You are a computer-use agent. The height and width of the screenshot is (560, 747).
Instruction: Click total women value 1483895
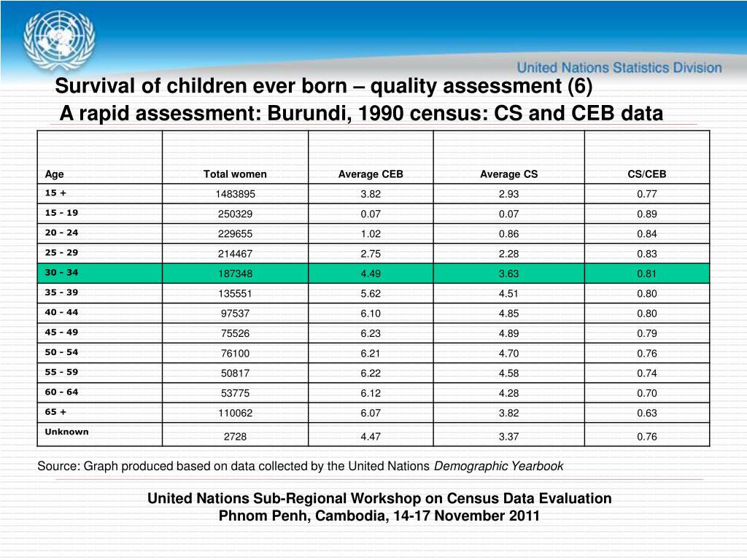[x=236, y=194]
